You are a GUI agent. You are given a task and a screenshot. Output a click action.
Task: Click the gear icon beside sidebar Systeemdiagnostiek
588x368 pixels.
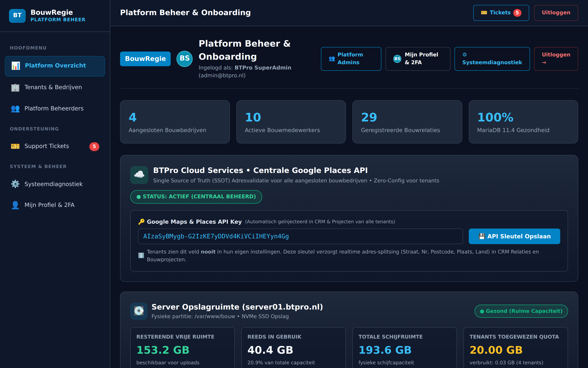coord(15,184)
